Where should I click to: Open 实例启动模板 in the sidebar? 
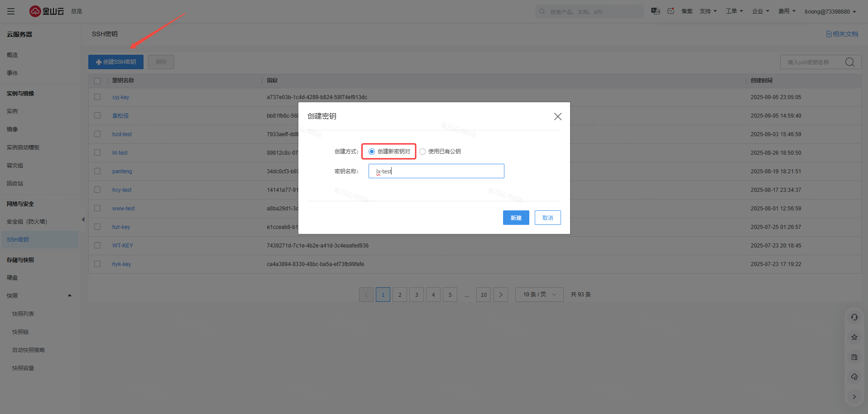(23, 148)
